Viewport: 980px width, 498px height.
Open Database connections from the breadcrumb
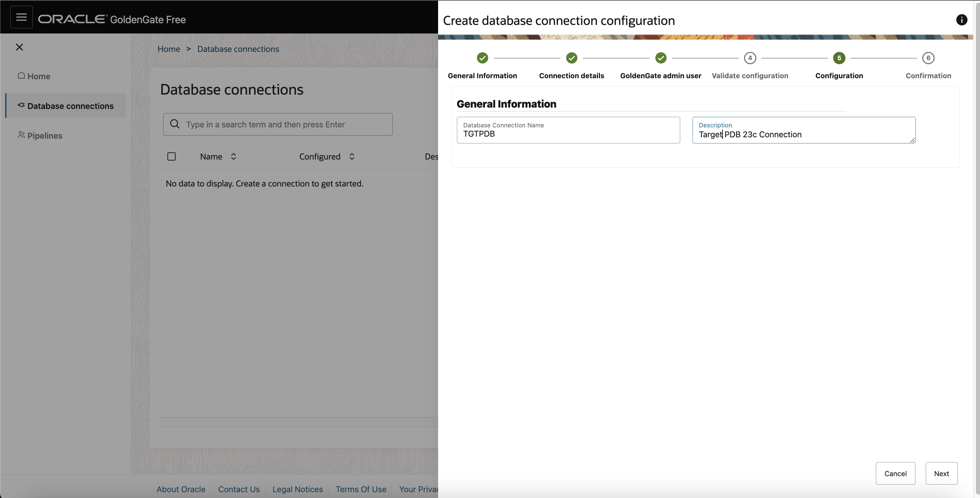[238, 49]
